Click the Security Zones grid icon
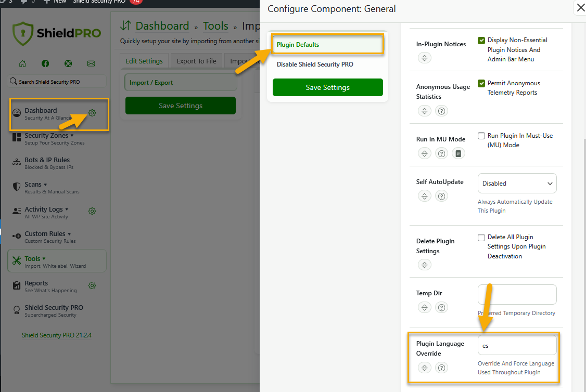The height and width of the screenshot is (392, 586). click(17, 137)
